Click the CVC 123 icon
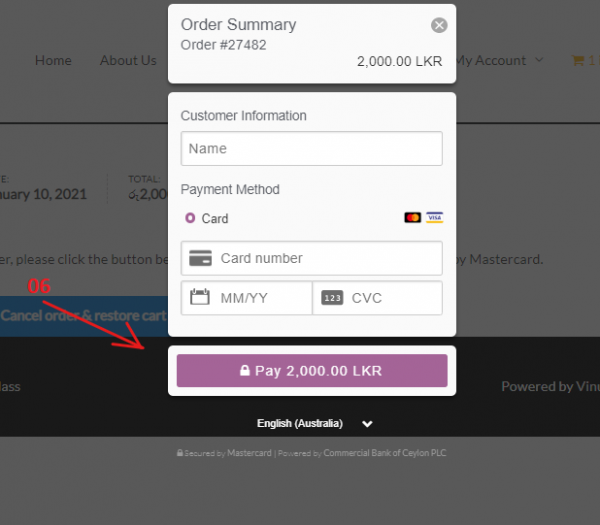 pyautogui.click(x=332, y=298)
